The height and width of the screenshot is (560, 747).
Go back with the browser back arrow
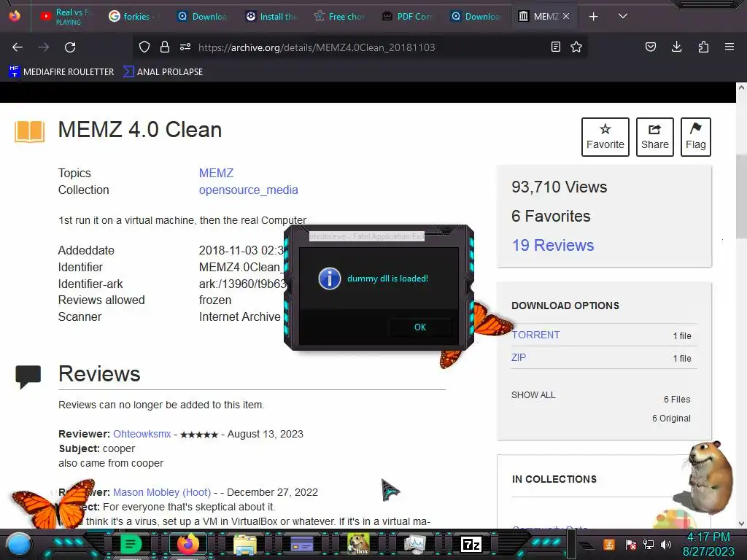pyautogui.click(x=18, y=47)
